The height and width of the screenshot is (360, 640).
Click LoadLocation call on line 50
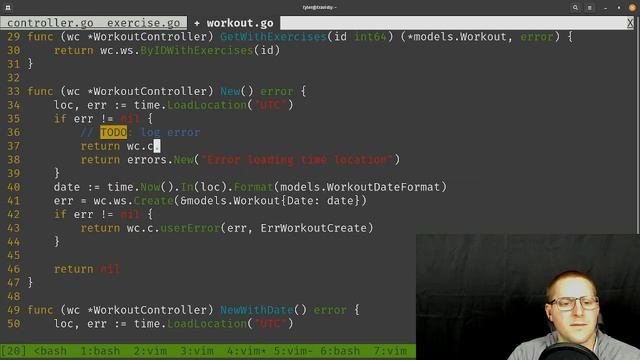(x=207, y=324)
